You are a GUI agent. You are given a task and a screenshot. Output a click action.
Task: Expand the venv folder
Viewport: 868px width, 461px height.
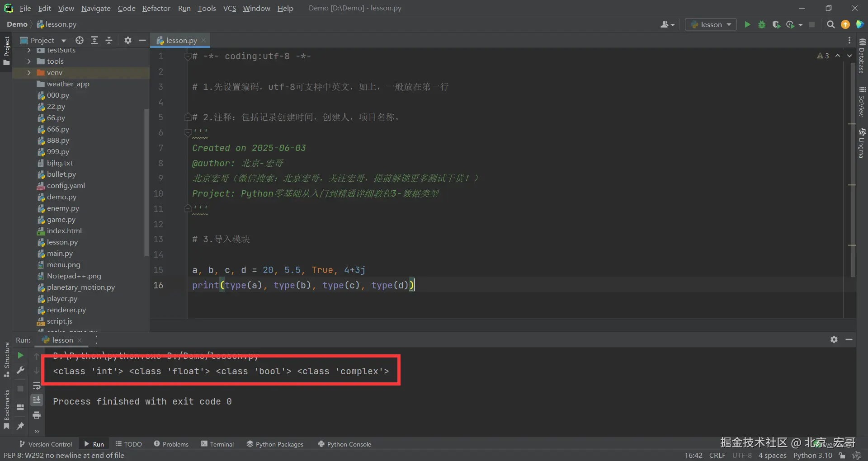coord(29,72)
